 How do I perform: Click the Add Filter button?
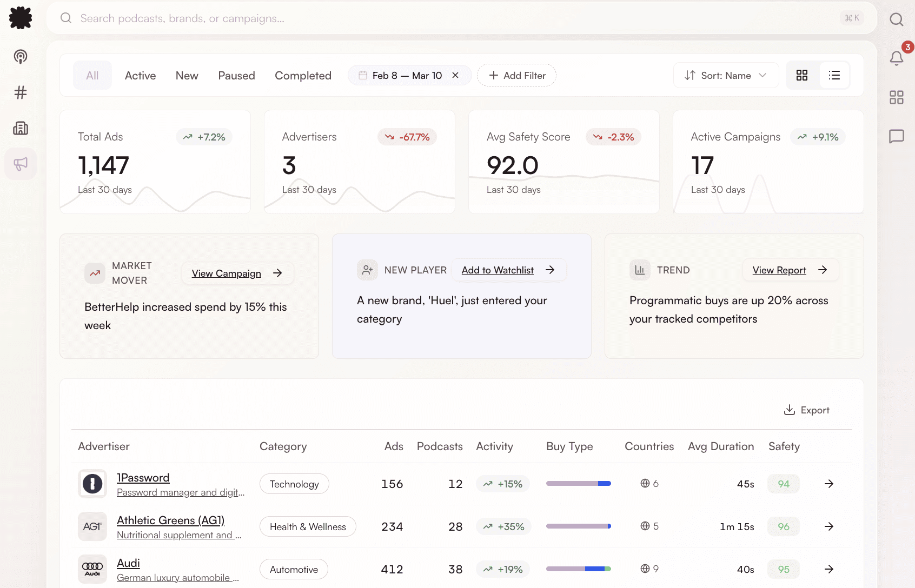click(x=517, y=75)
